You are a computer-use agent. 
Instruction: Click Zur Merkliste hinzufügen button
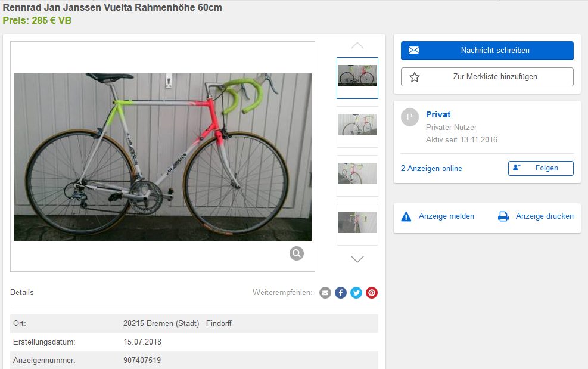487,77
